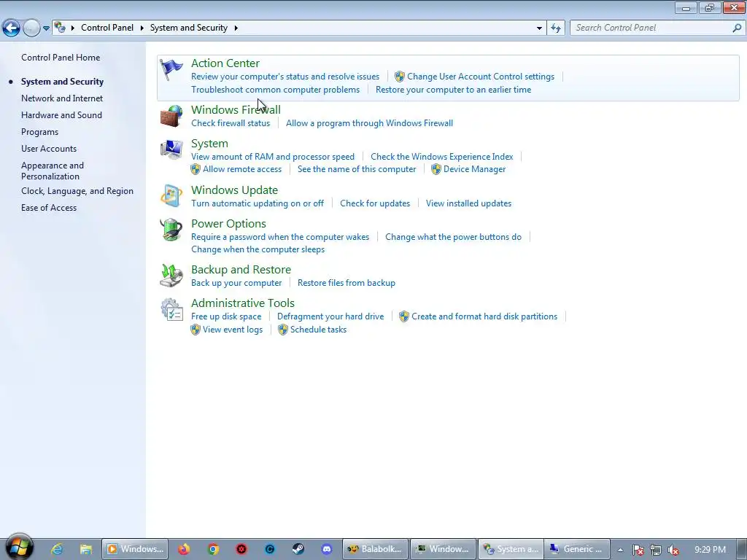Open Control Panel Home in the sidebar
Image resolution: width=747 pixels, height=560 pixels.
tap(61, 57)
